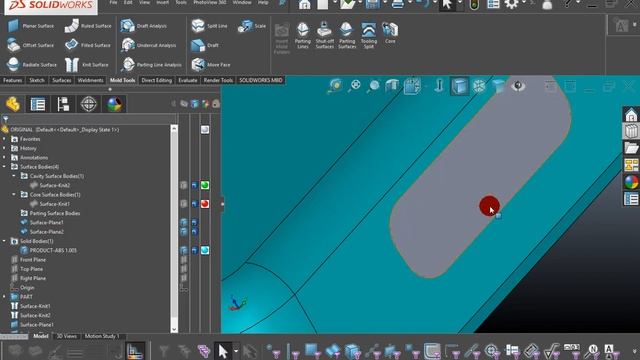
Task: Run Parting Line Analysis
Action: (151, 64)
